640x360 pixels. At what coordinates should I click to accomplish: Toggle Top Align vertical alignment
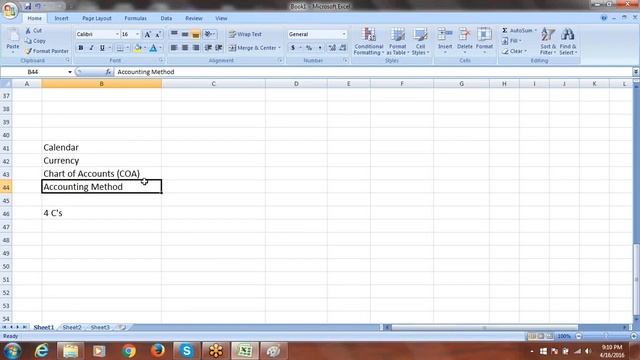click(174, 34)
